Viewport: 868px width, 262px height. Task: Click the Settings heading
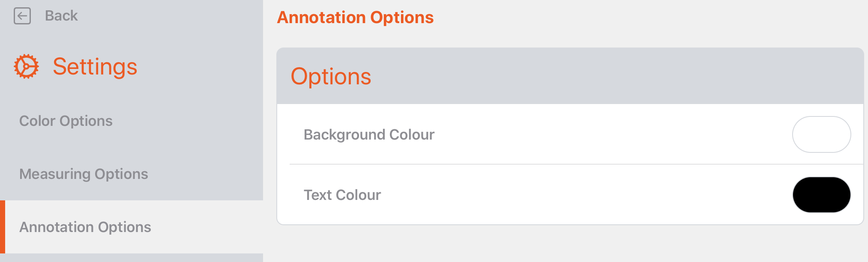[95, 66]
